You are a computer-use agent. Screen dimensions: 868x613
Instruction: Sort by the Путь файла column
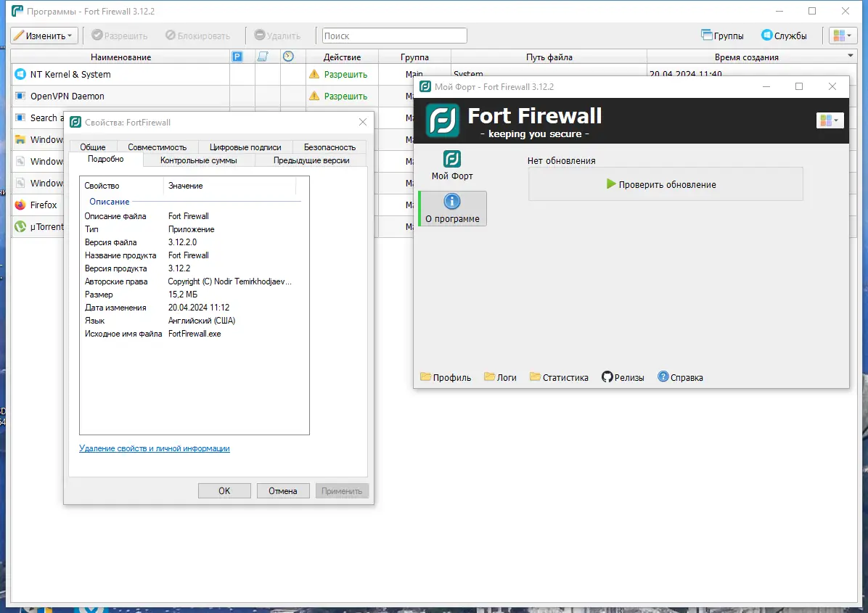[549, 57]
